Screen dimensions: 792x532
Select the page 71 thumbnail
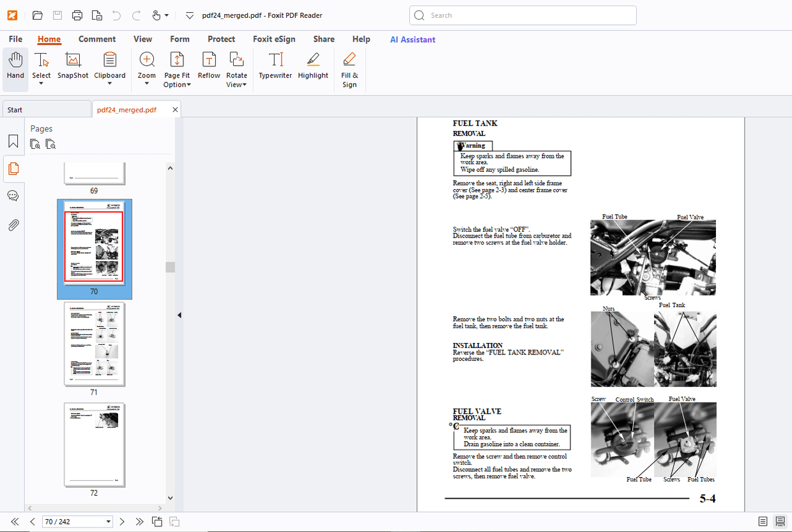click(94, 345)
